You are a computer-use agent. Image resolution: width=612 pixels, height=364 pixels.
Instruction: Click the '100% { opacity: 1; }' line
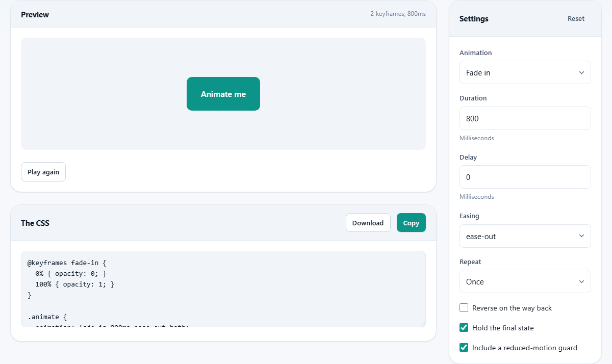point(75,284)
